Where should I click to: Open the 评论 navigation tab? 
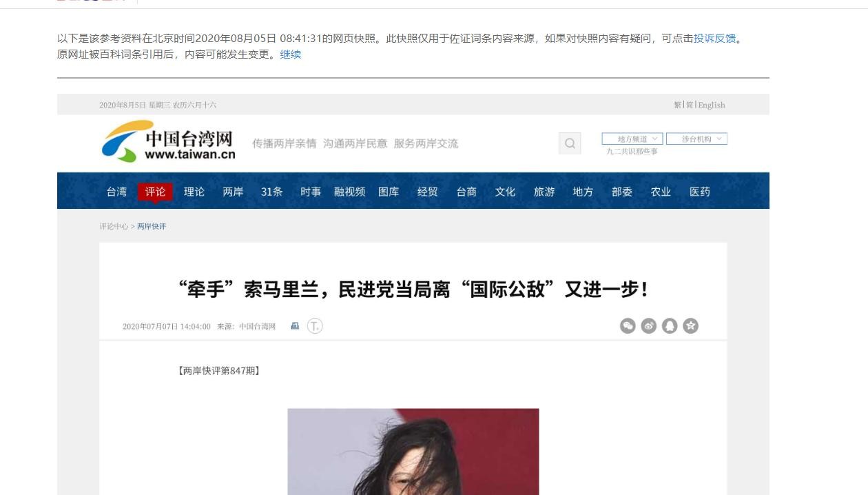click(155, 192)
